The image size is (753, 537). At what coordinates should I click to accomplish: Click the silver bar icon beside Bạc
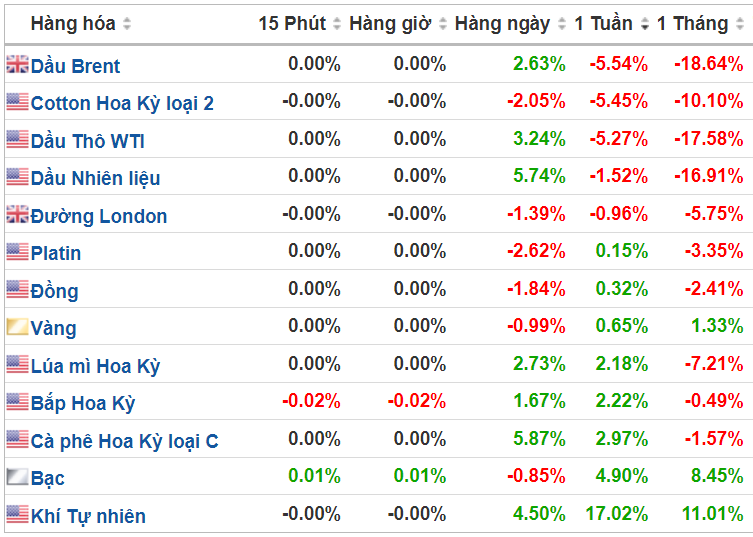pos(17,476)
